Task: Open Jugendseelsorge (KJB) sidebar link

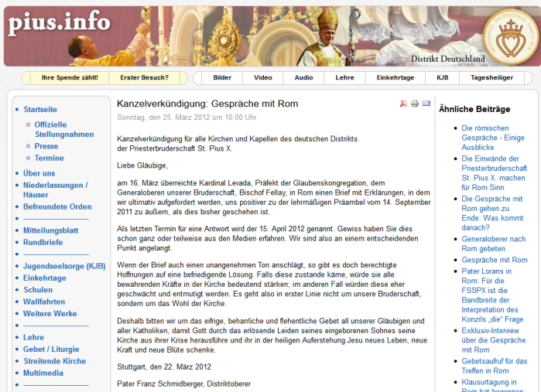Action: coord(64,266)
